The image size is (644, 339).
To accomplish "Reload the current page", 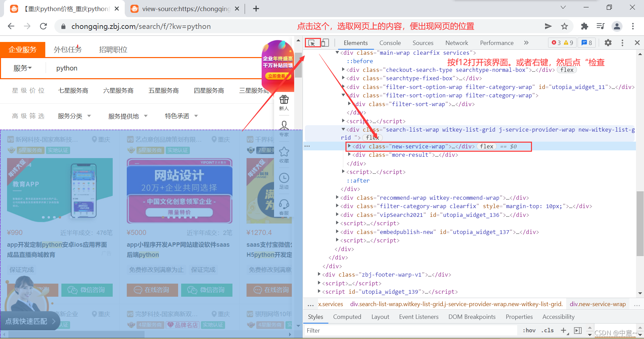I will (x=43, y=26).
